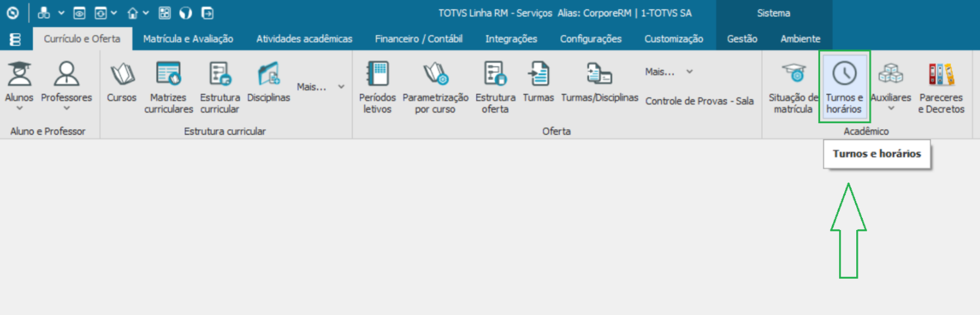
Task: Switch to the Gestão tab
Action: click(x=742, y=39)
